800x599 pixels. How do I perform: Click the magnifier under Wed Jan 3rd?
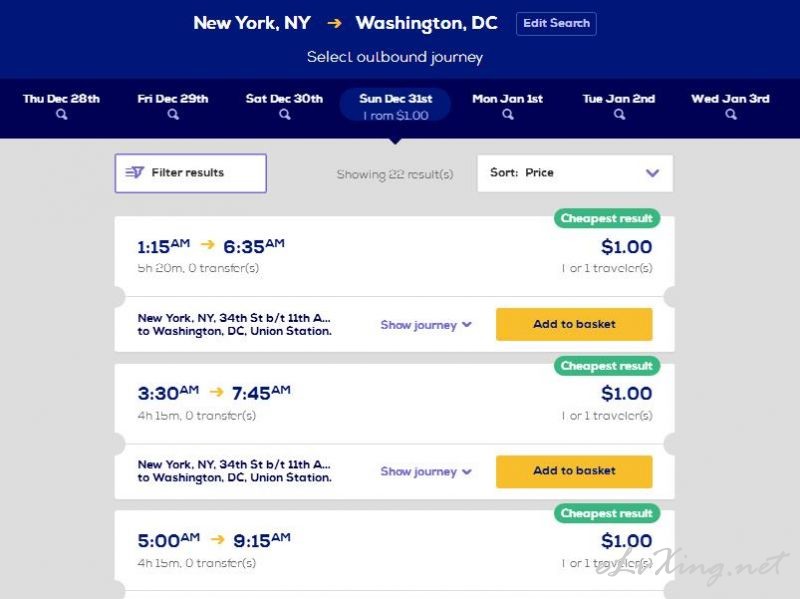(731, 114)
